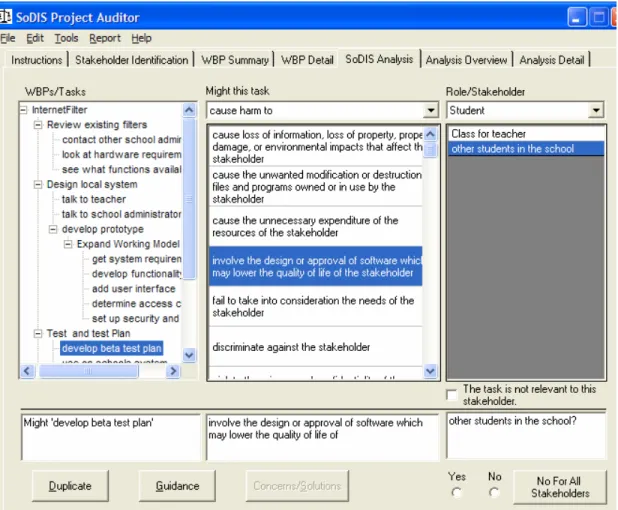Choose 'fail to take into consideration' concern

click(x=316, y=307)
